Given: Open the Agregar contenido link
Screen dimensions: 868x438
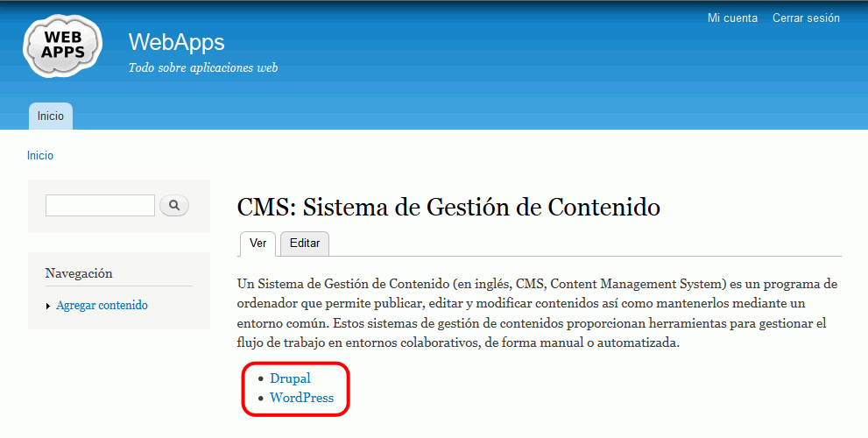Looking at the screenshot, I should coord(102,306).
